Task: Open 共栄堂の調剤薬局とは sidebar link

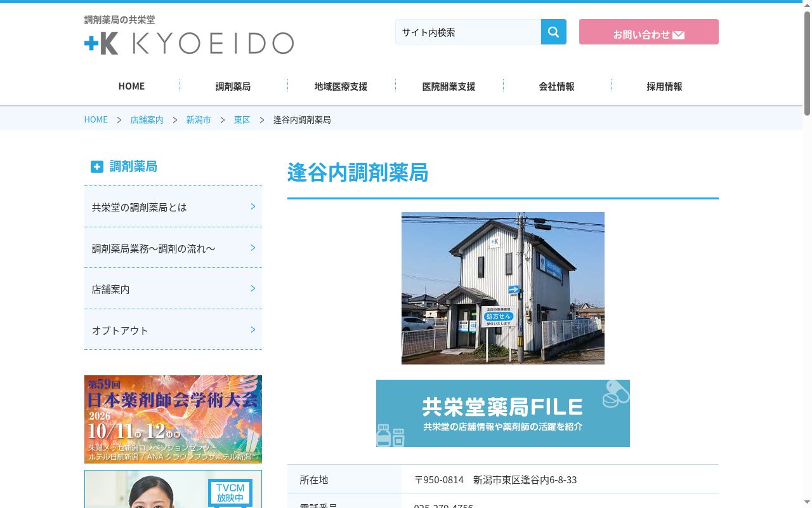Action: (173, 207)
